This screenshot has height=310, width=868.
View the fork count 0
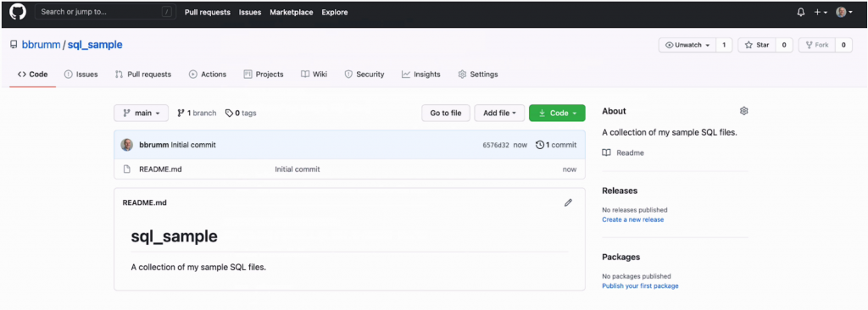843,46
